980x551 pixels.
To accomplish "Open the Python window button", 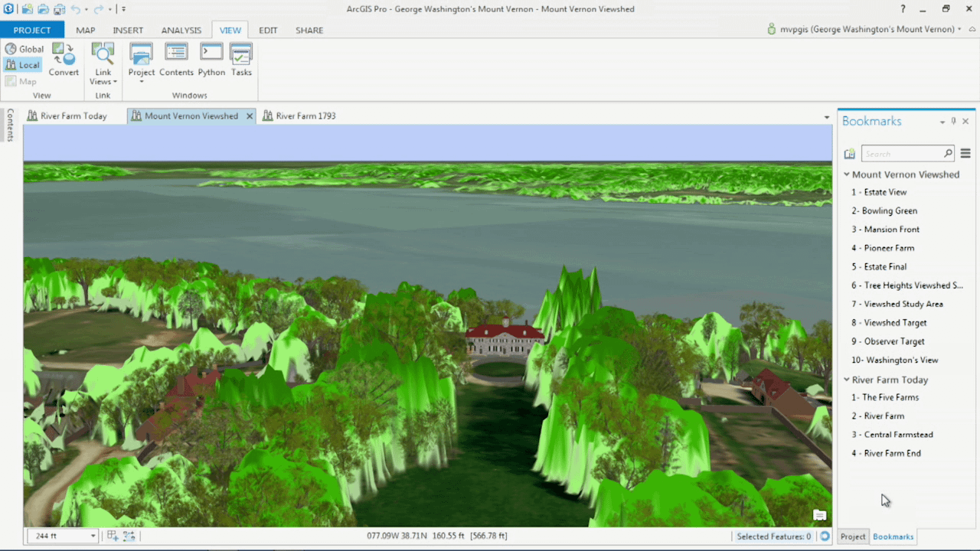I will click(211, 60).
